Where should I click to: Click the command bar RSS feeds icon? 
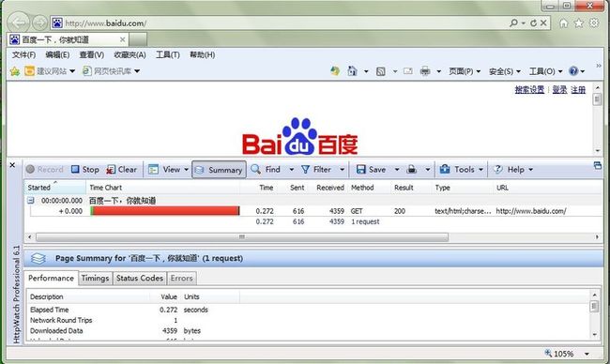[381, 71]
